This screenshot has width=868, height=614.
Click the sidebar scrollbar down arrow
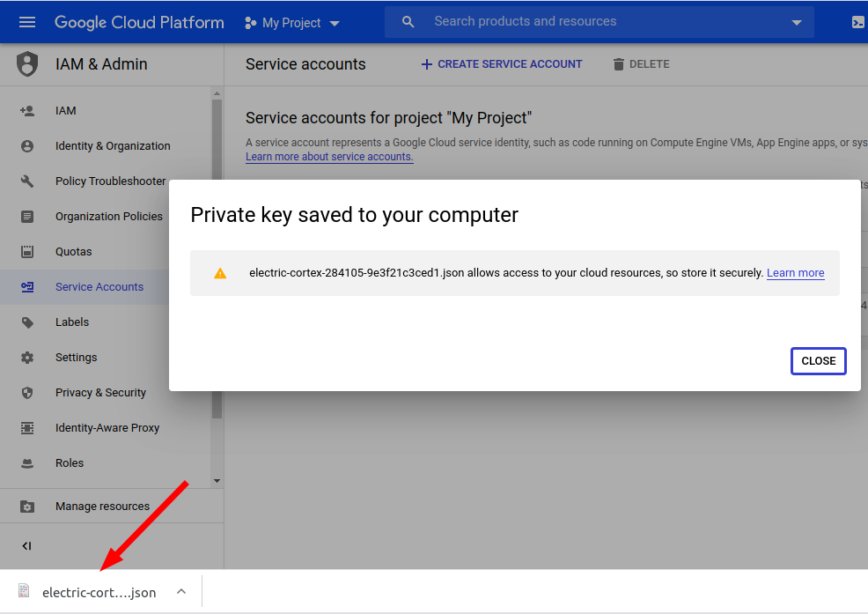(x=217, y=481)
